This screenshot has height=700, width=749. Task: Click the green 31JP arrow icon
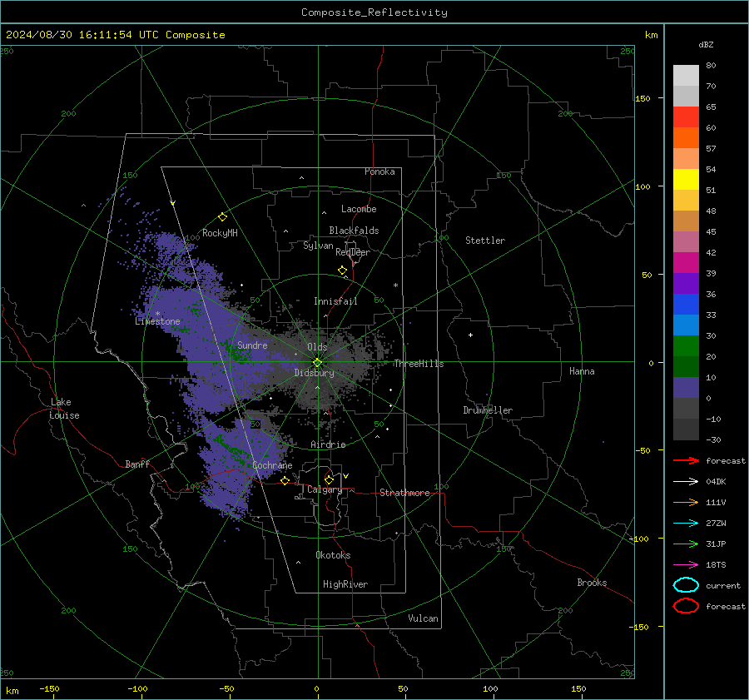(x=686, y=544)
